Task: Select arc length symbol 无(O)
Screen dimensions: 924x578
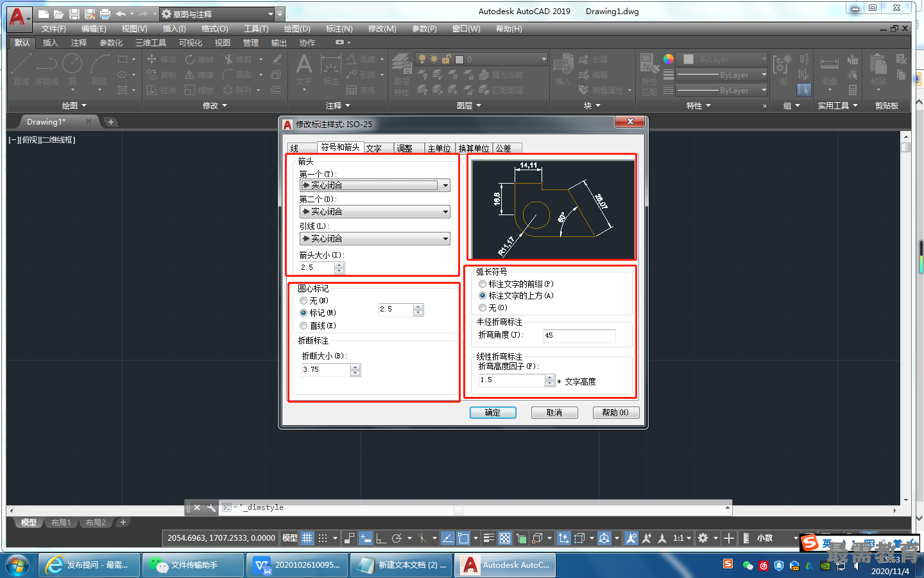Action: [493, 308]
